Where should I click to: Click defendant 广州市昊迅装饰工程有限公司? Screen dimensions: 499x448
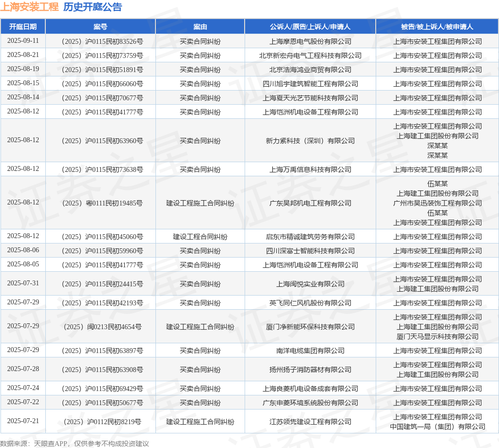tap(437, 203)
